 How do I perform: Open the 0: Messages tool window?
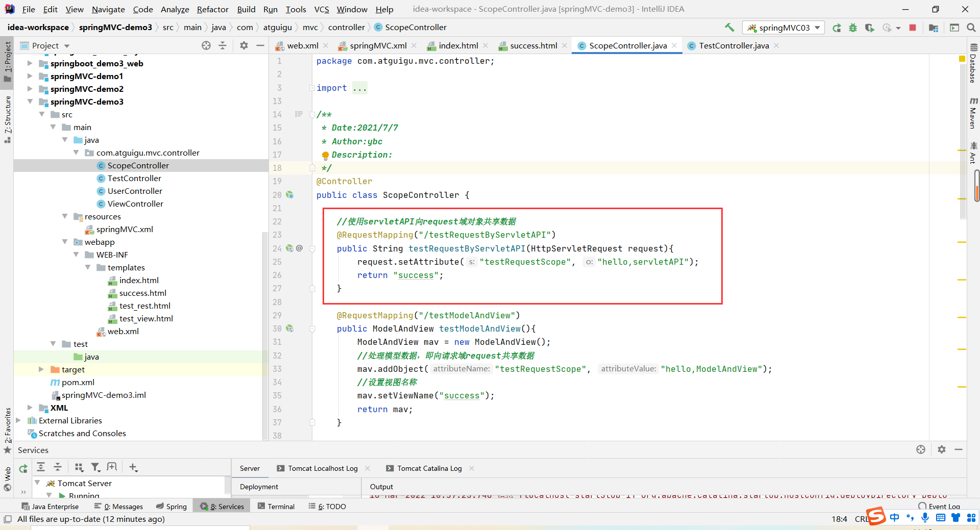tap(118, 507)
